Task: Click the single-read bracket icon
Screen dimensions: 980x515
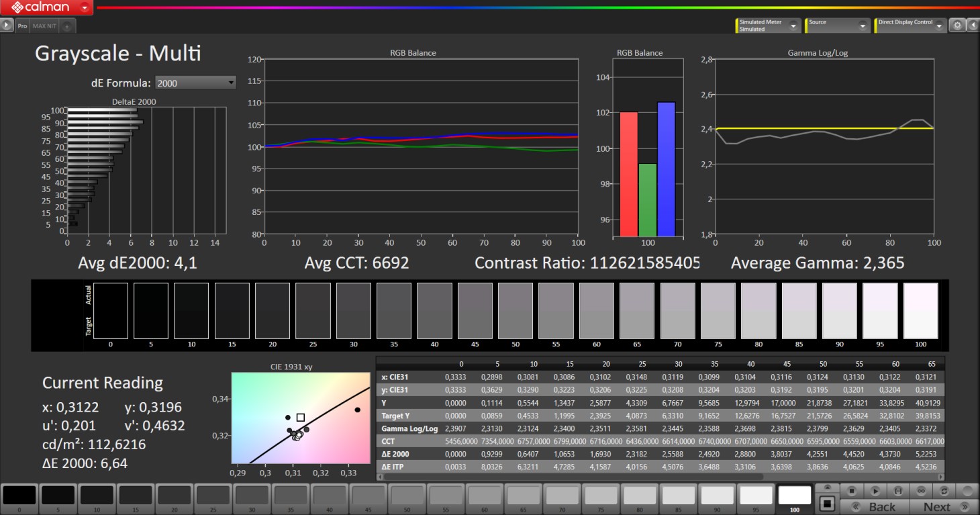Action: click(897, 491)
